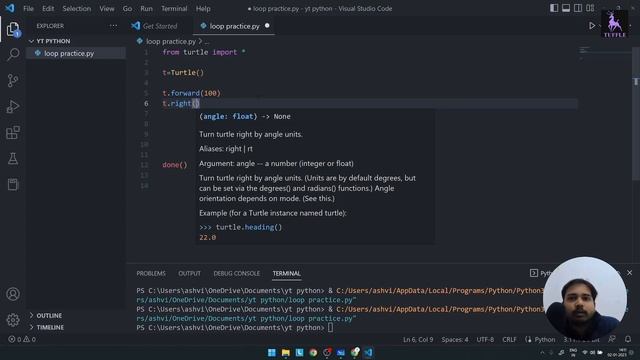Screen dimensions: 640x360
Task: Click the from turtle import line
Action: tap(204, 52)
